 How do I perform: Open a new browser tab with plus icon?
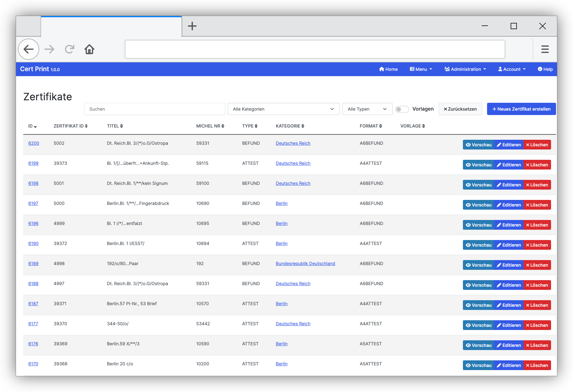click(x=192, y=26)
